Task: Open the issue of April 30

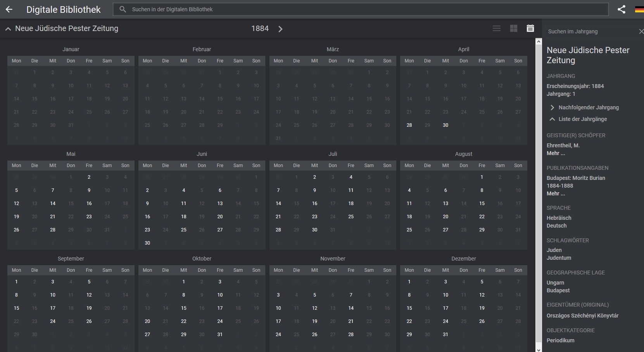Action: (x=445, y=125)
